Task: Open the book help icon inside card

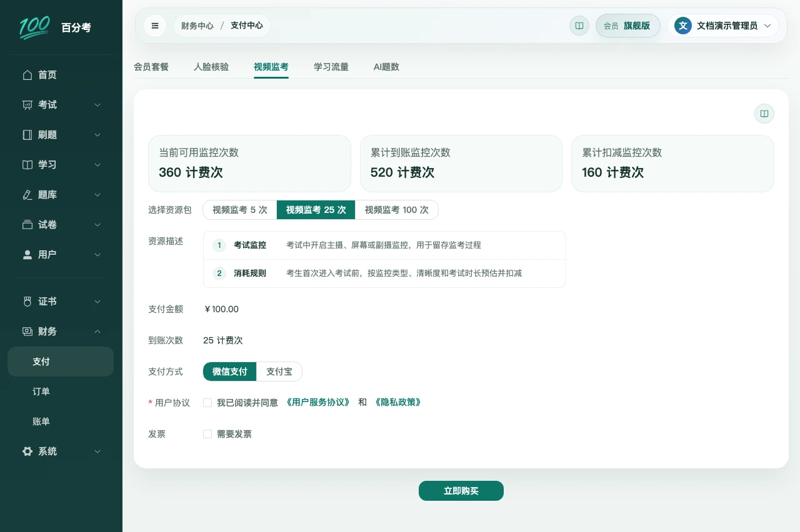Action: (x=764, y=114)
